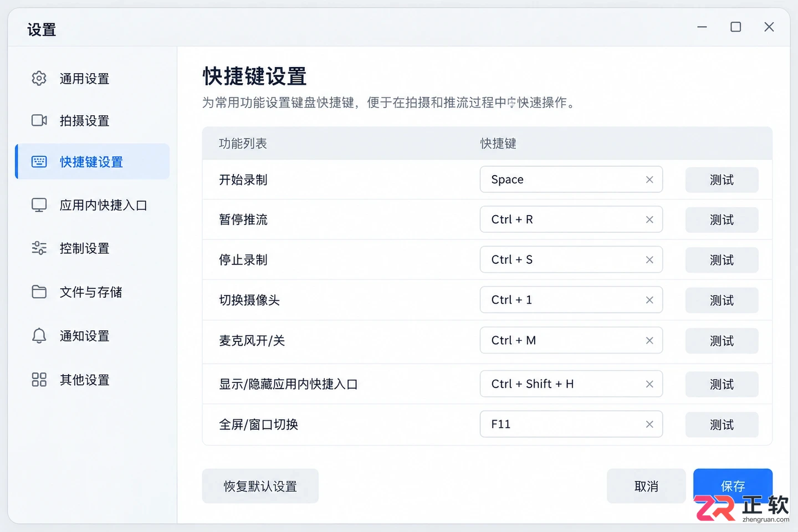
Task: Edit the Ctrl + M shortcut field
Action: pos(571,340)
